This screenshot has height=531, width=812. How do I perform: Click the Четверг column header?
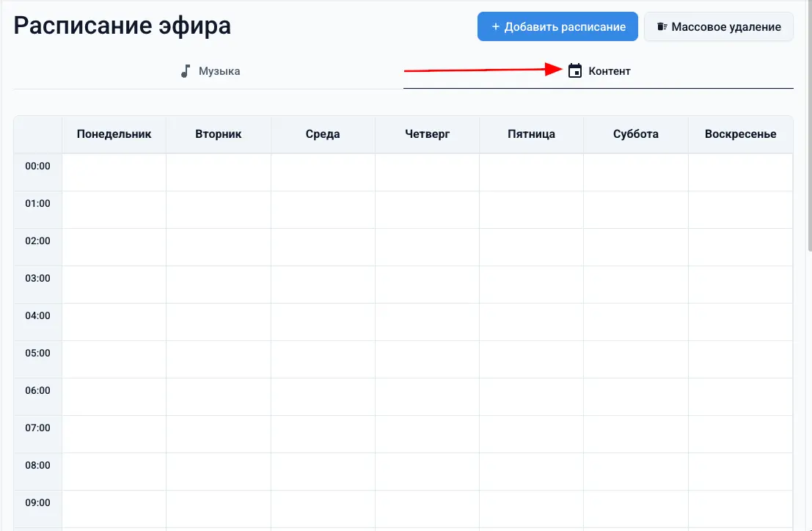click(427, 133)
